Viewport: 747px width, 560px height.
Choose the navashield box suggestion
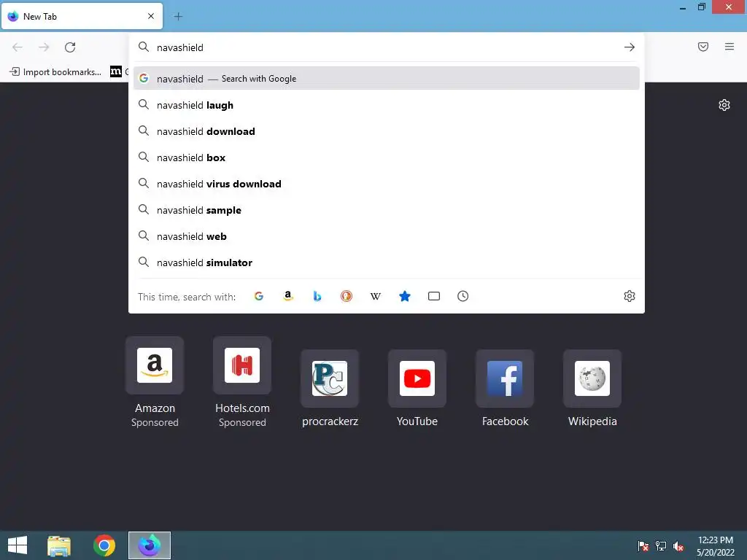[x=387, y=157]
